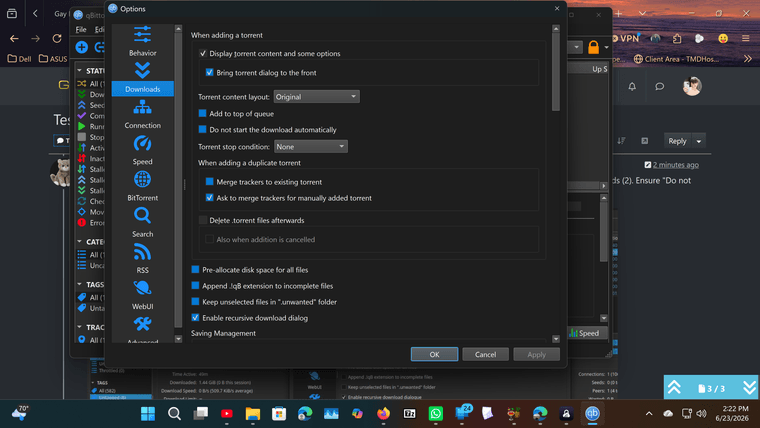Open the browser hamburger menu
Image resolution: width=760 pixels, height=428 pixels.
pyautogui.click(x=745, y=38)
